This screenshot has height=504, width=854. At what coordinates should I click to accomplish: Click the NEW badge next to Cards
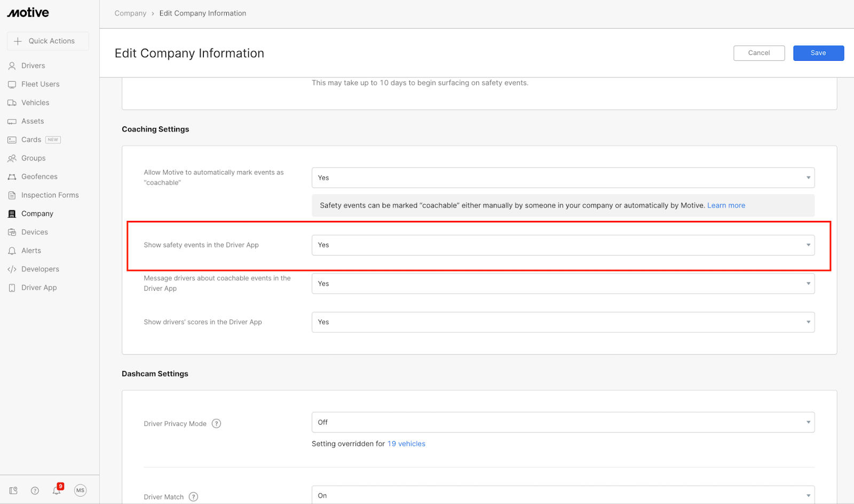(53, 140)
